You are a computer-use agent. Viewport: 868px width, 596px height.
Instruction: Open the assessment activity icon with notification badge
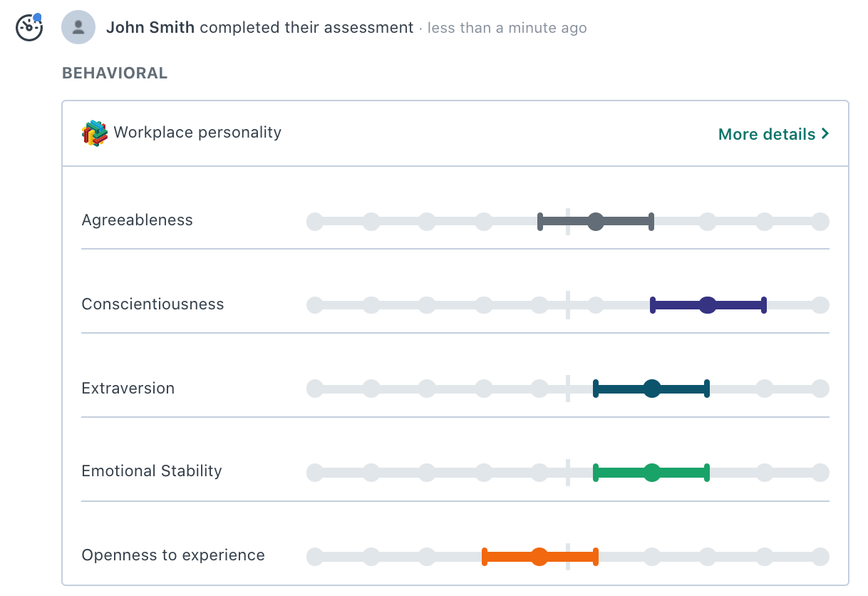pyautogui.click(x=29, y=27)
